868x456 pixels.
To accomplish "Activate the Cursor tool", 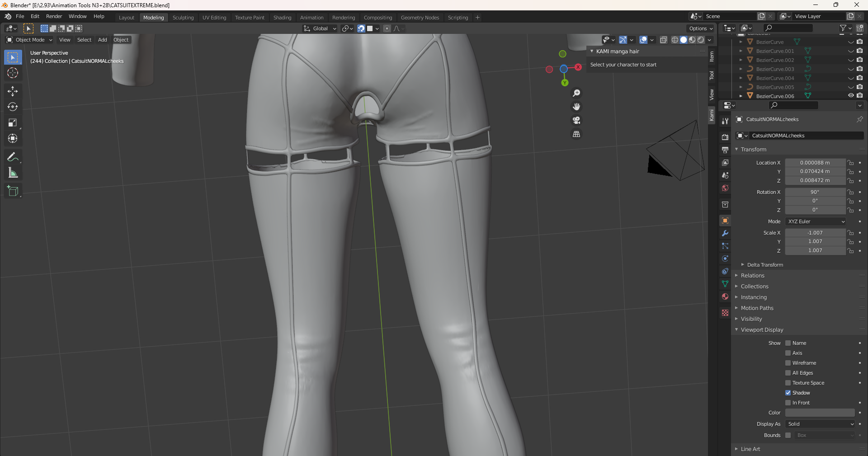I will (x=13, y=73).
